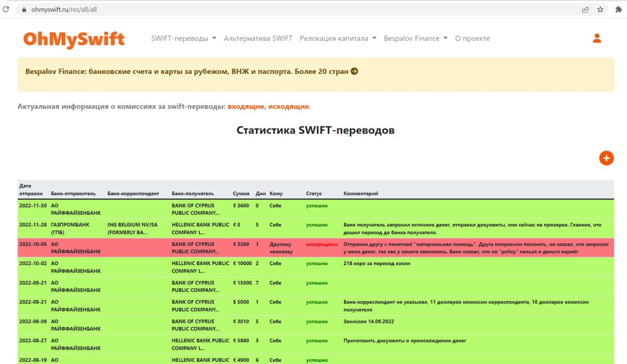
Task: Click the orange plus add-transfer icon
Action: click(x=606, y=158)
